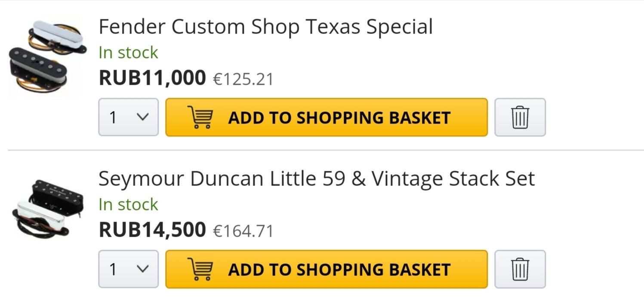Image resolution: width=644 pixels, height=297 pixels.
Task: Add Fender Texas Special to shopping basket
Action: 338,117
